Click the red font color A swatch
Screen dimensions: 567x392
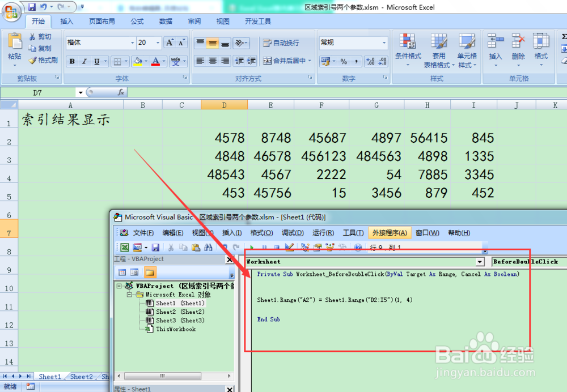[155, 61]
